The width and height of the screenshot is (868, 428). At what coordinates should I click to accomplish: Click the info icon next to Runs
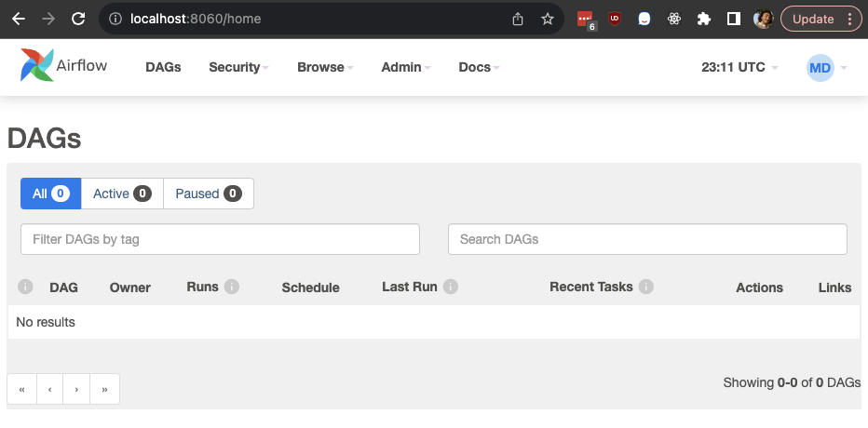pos(232,287)
